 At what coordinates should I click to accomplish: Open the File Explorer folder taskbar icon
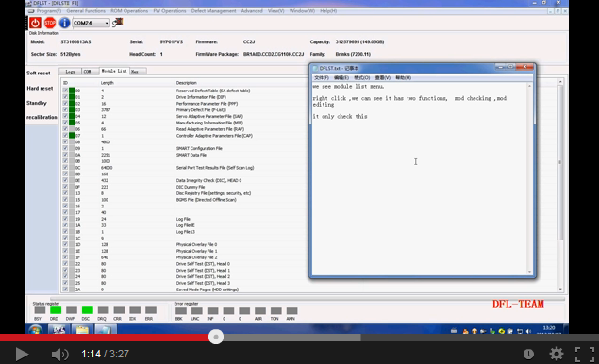pyautogui.click(x=82, y=330)
